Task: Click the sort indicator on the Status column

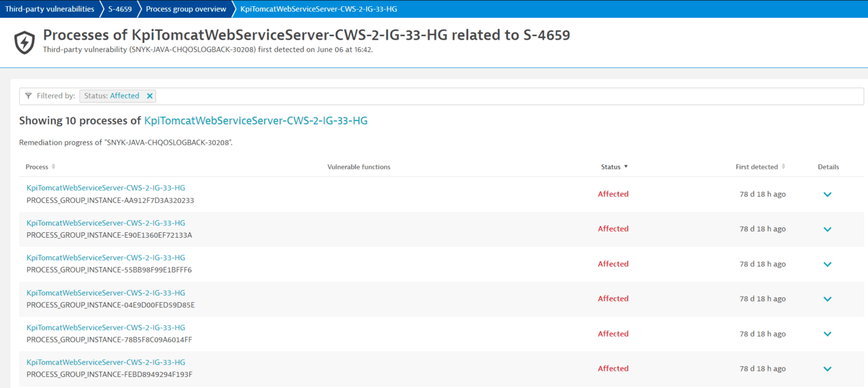Action: coord(627,166)
